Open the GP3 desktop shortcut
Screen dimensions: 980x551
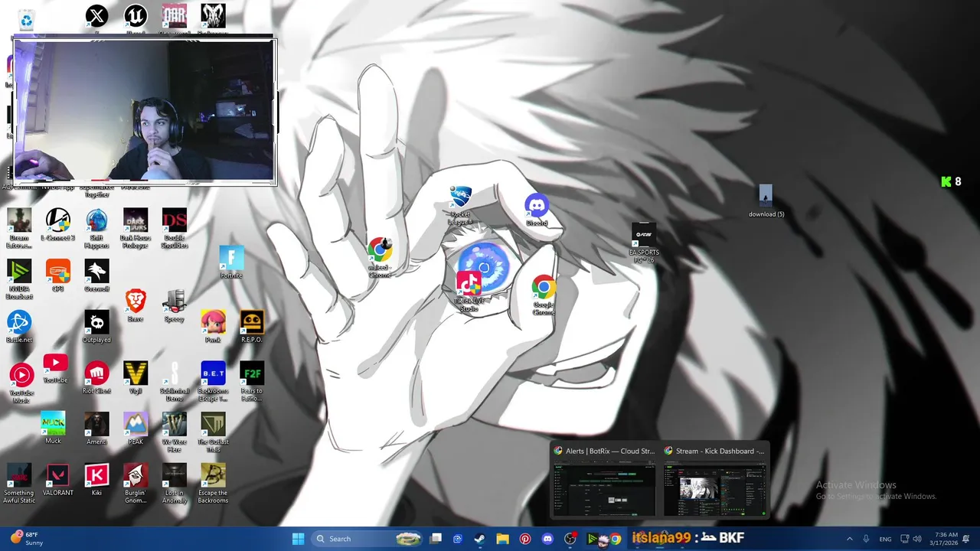[57, 276]
